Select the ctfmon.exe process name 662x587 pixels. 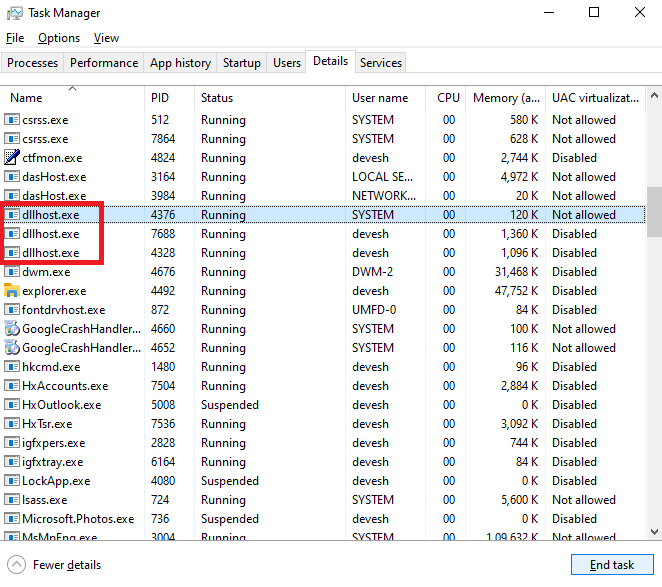[52, 158]
